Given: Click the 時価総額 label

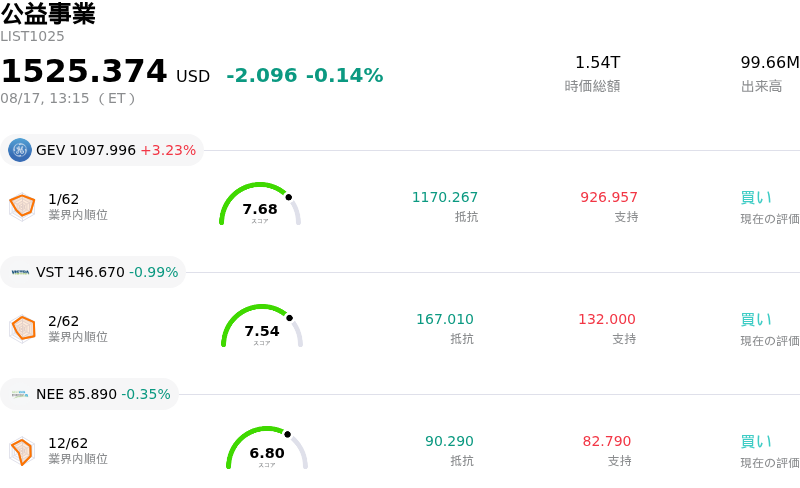Looking at the screenshot, I should pyautogui.click(x=592, y=86).
